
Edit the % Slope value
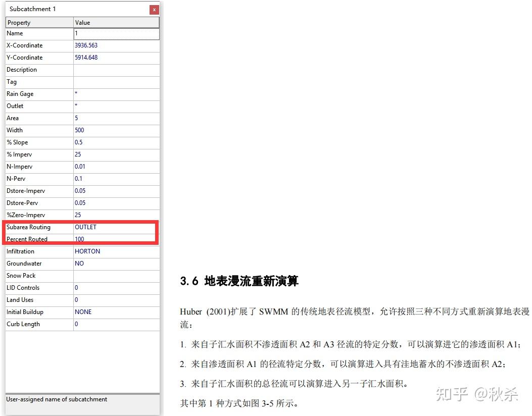pos(116,142)
